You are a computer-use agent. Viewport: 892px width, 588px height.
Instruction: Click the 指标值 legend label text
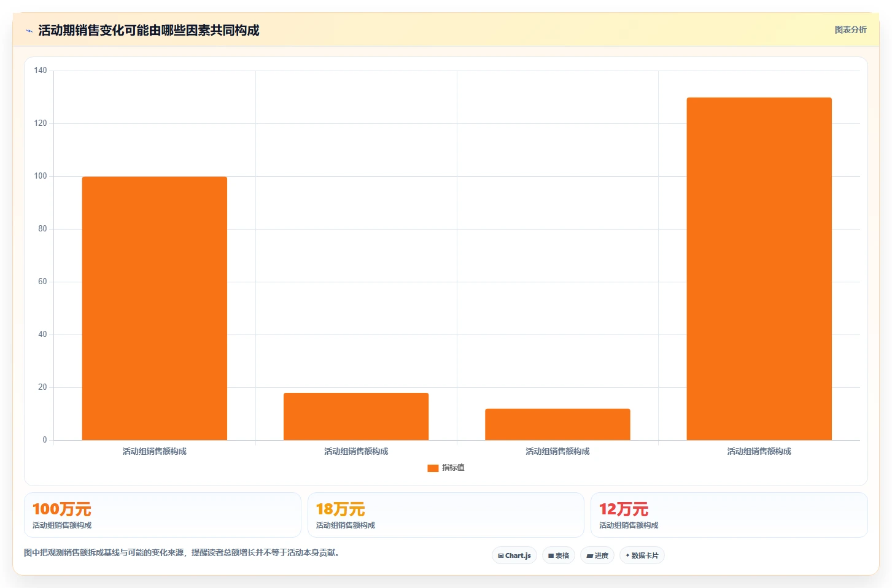(x=453, y=468)
